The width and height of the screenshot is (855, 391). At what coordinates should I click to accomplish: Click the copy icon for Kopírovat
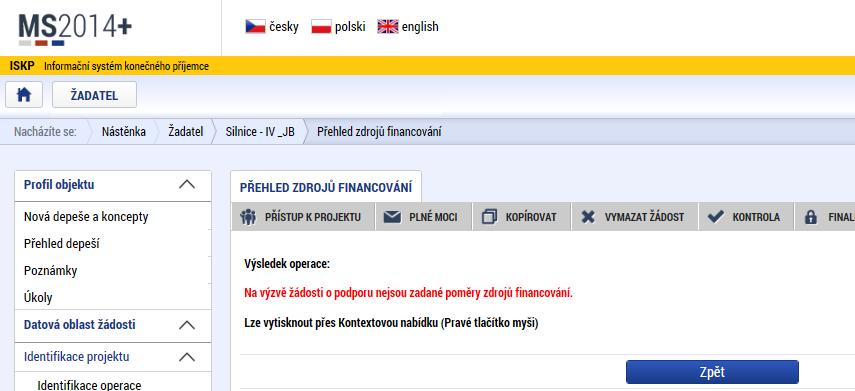(490, 217)
